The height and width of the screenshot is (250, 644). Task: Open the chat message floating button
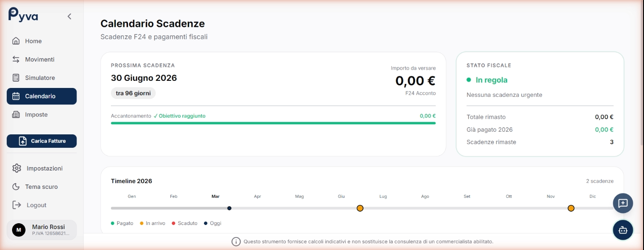tap(623, 203)
